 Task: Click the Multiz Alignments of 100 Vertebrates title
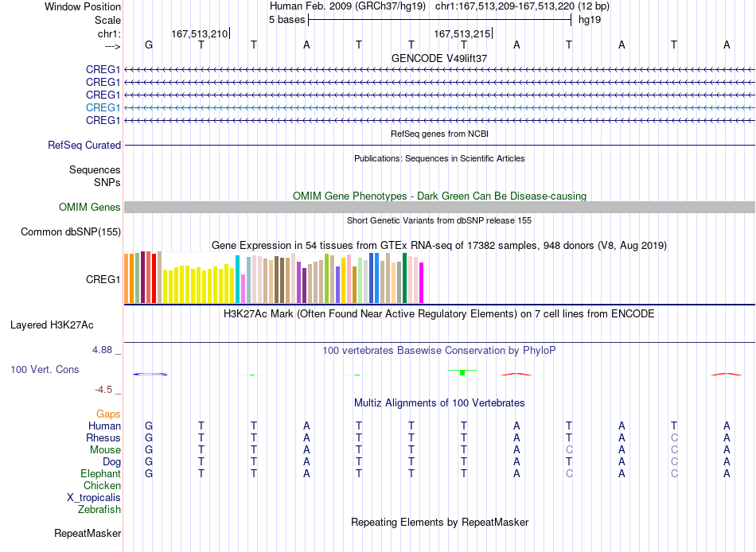coord(439,403)
